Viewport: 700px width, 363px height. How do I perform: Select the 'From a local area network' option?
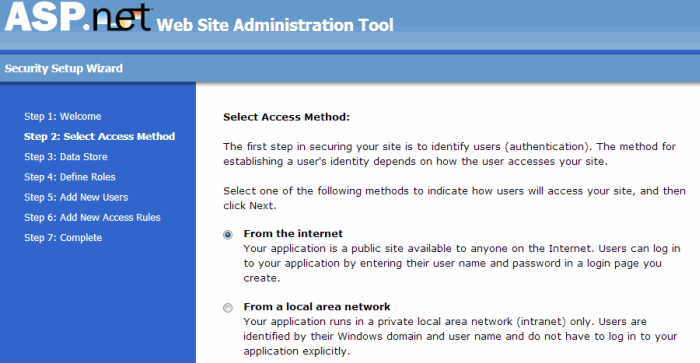click(228, 308)
